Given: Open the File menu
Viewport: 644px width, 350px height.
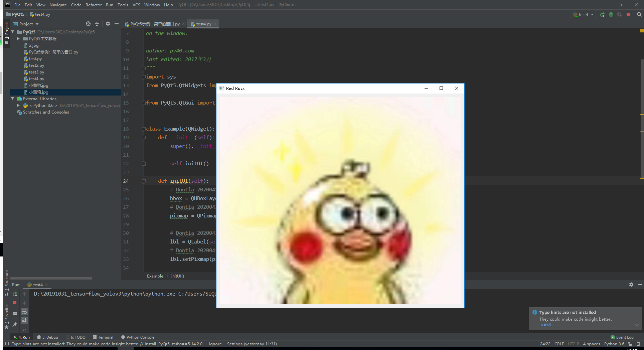Looking at the screenshot, I should (x=17, y=5).
